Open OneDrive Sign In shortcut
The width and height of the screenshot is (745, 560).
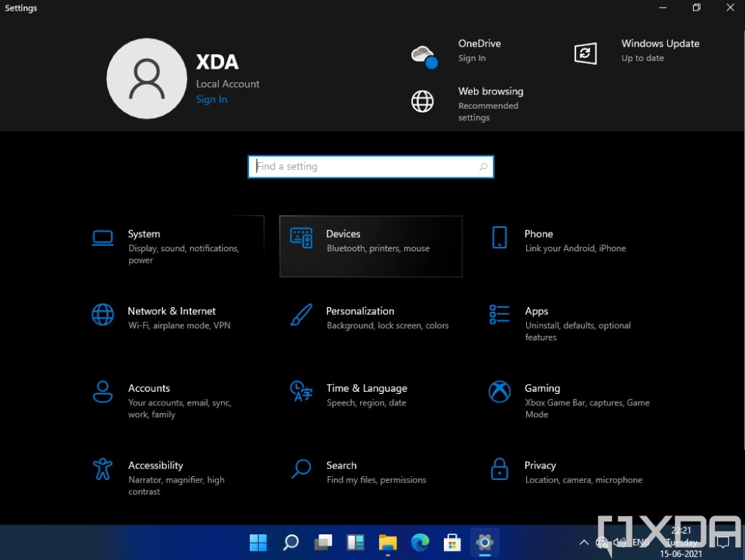click(x=456, y=51)
